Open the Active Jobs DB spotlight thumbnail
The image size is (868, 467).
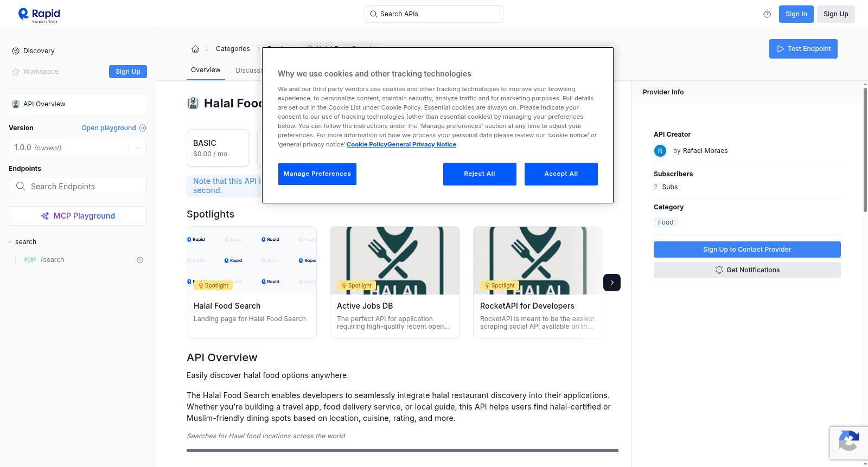395,260
